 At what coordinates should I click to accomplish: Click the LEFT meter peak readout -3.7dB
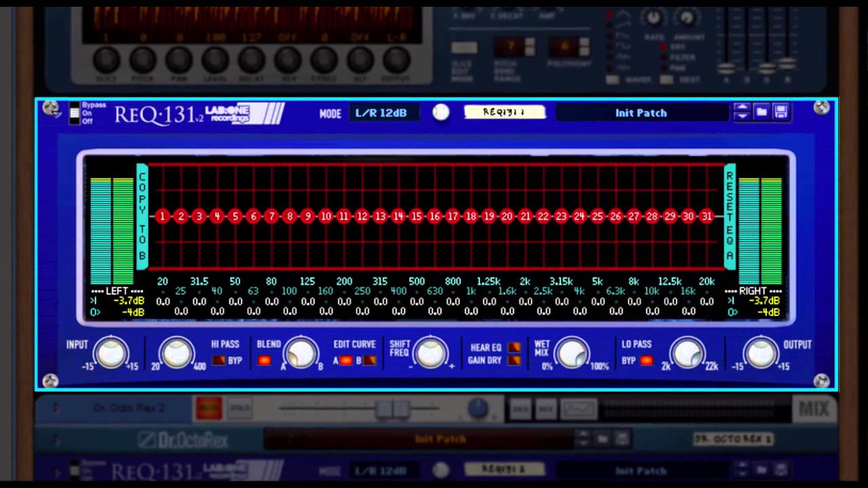click(129, 301)
